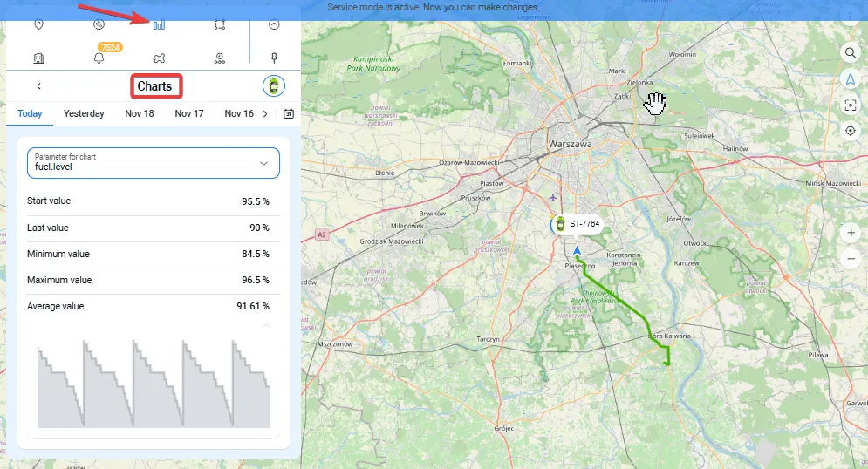Screen dimensions: 868x469
Task: Collapse the icon menu with the circled chevron
Action: tap(274, 24)
